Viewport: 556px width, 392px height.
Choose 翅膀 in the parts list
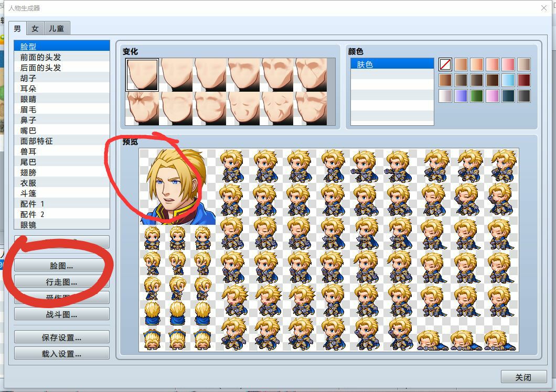(x=62, y=172)
